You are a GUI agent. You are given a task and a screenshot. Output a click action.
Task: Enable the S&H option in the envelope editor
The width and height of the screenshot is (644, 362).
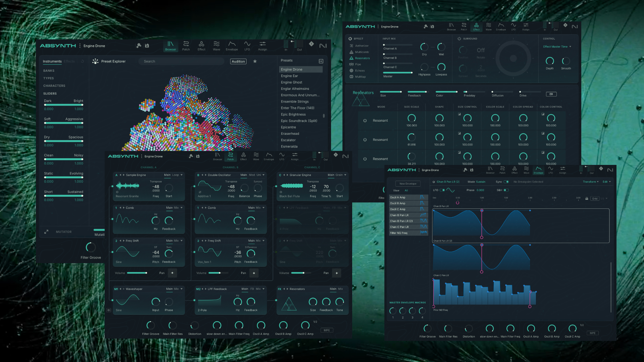[506, 190]
